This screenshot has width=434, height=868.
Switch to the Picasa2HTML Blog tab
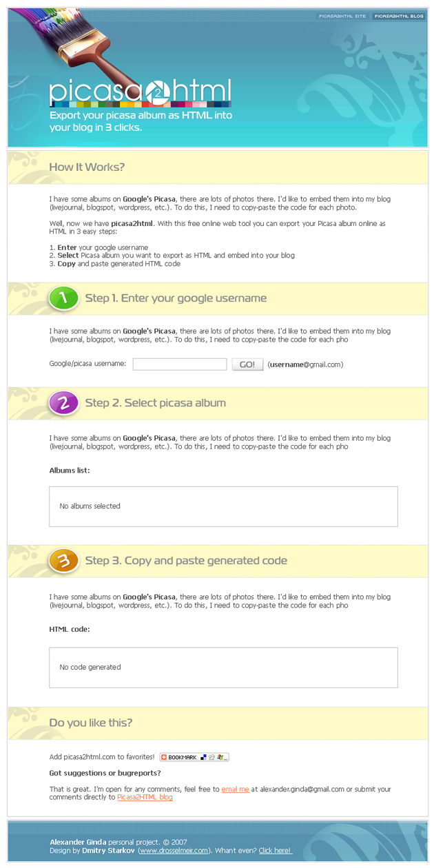pyautogui.click(x=399, y=16)
